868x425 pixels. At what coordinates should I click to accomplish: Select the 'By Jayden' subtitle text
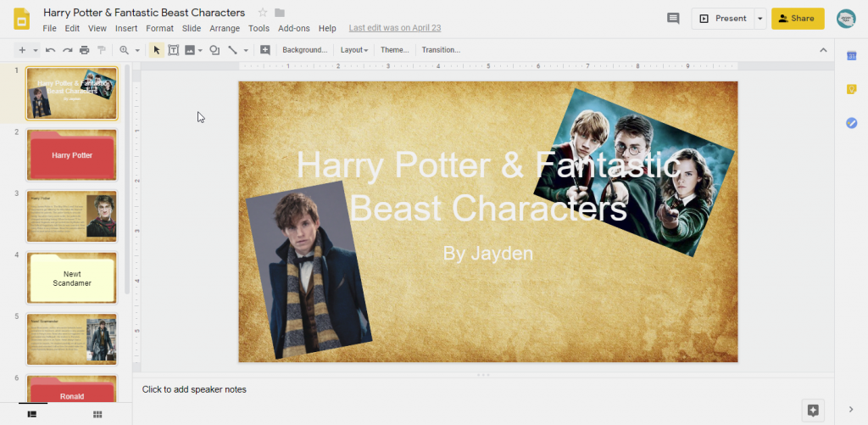(487, 254)
